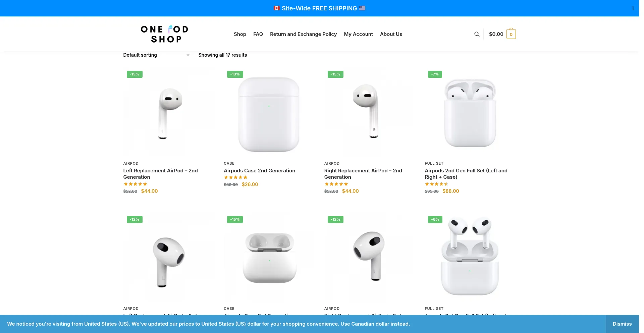Open the Shop menu item
Viewport: 644px width, 333px height.
(239, 34)
